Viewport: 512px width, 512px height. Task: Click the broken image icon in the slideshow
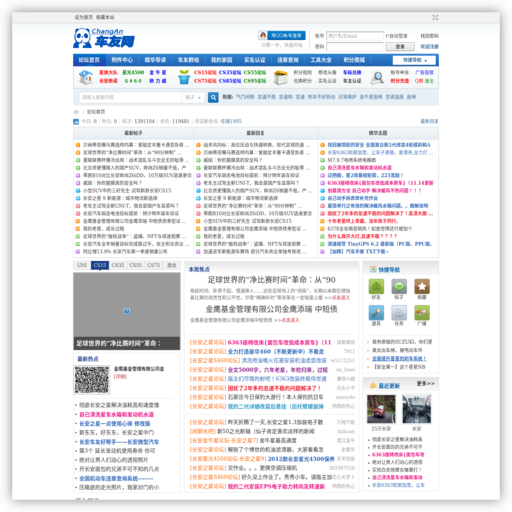point(127,311)
